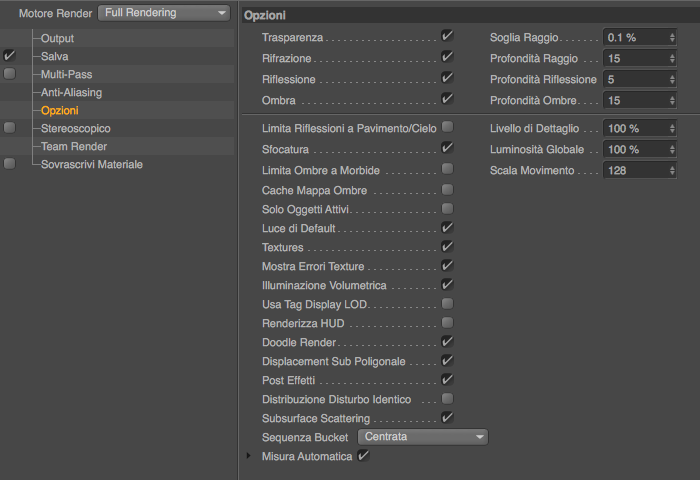Open the Anti-Aliasing settings section

point(71,92)
